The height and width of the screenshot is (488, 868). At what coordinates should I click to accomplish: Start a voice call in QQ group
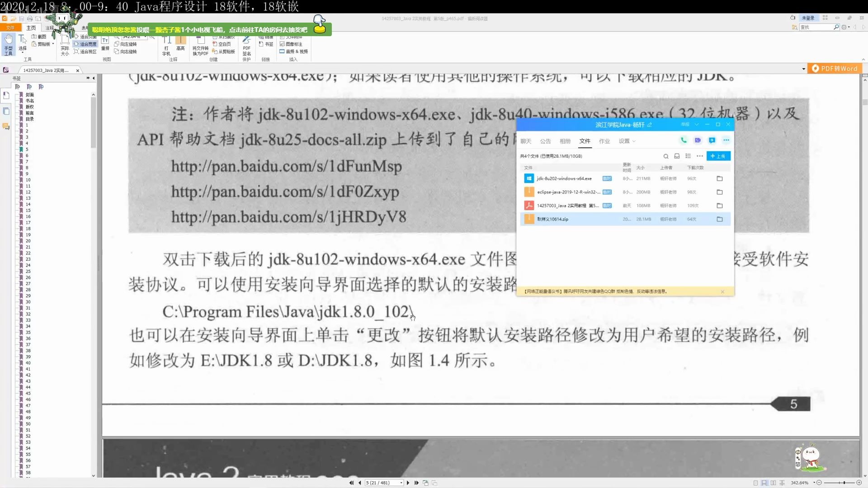click(x=684, y=141)
